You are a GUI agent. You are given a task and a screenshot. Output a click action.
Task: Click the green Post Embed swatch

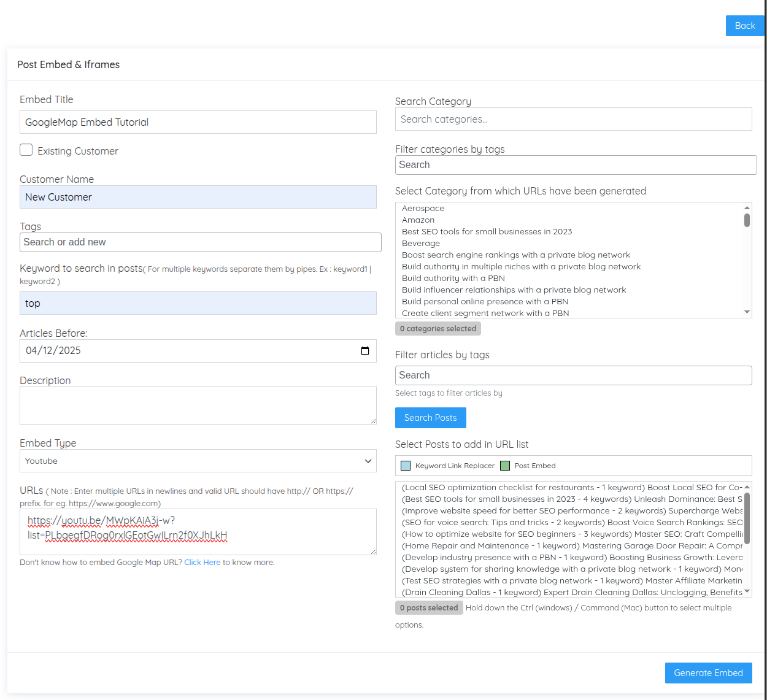[505, 466]
